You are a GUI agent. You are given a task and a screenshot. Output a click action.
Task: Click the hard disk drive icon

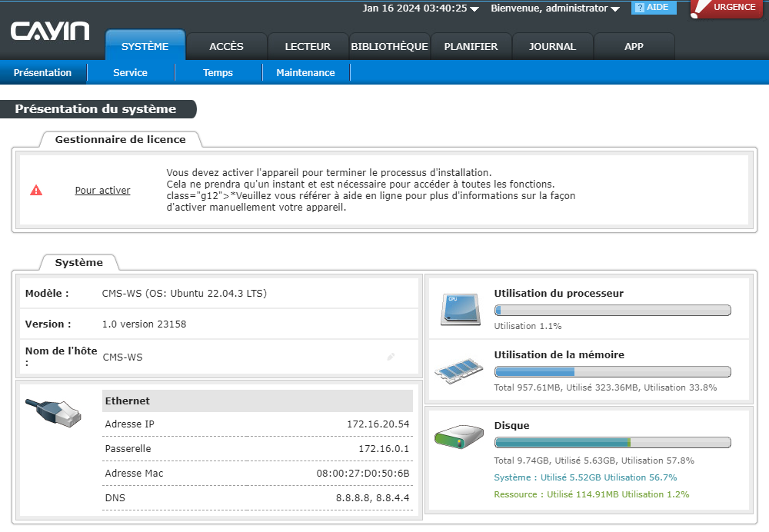pos(459,437)
